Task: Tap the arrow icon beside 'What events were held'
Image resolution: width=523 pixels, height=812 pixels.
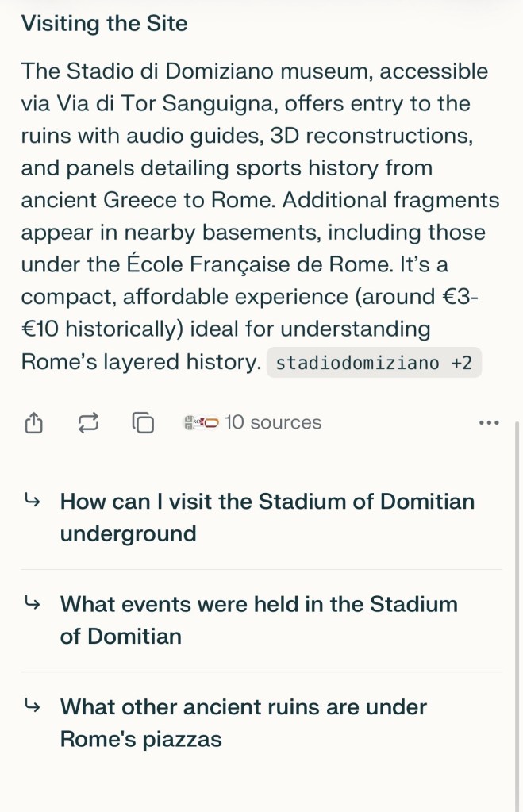Action: (x=33, y=604)
